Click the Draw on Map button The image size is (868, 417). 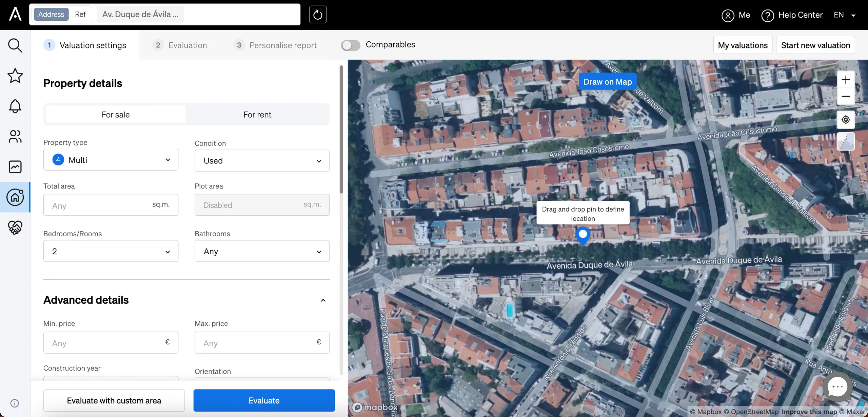[x=608, y=82]
